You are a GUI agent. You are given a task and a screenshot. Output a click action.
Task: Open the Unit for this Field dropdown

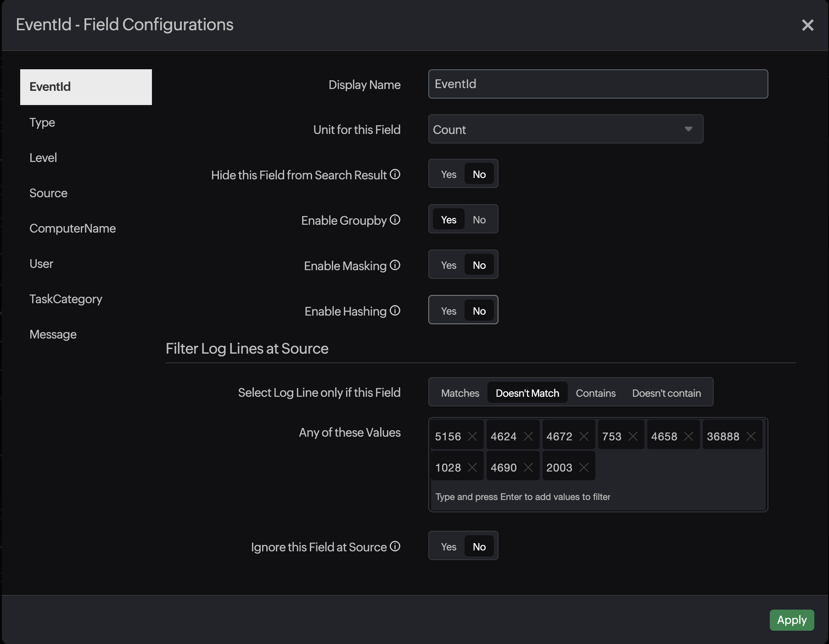(x=565, y=129)
